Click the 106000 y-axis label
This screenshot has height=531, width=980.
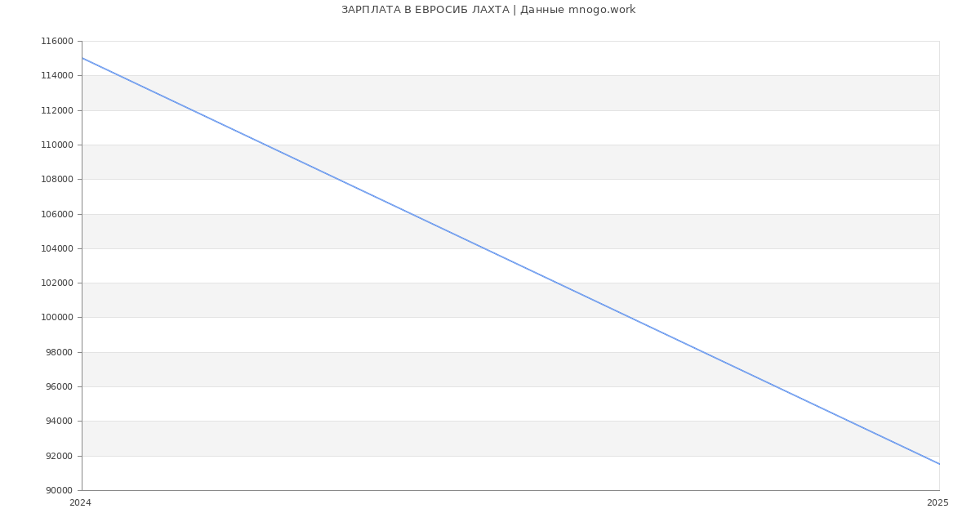pos(57,214)
